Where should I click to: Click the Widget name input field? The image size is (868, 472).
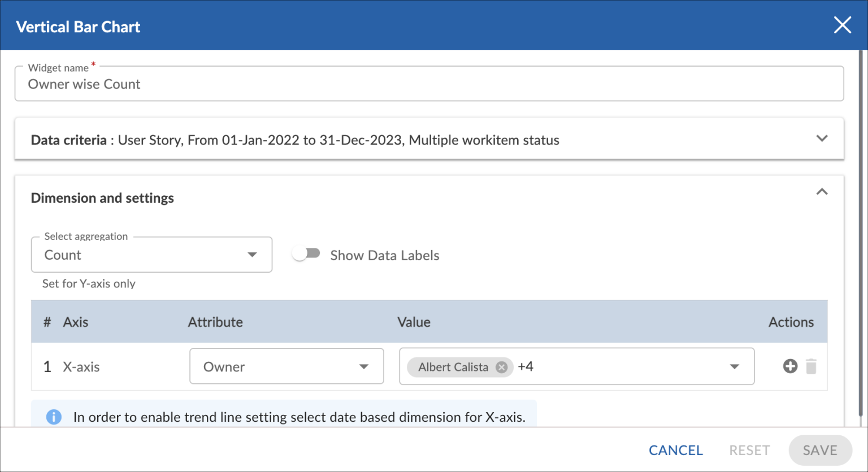(429, 85)
